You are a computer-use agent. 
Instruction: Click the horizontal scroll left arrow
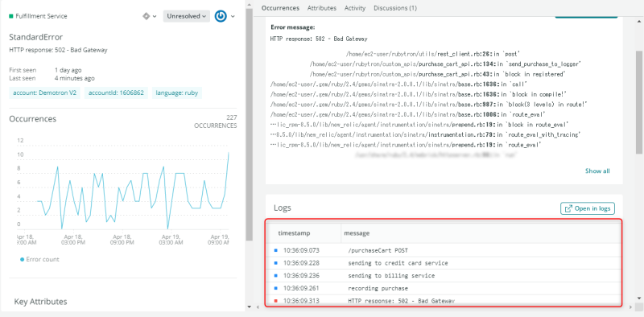click(257, 307)
